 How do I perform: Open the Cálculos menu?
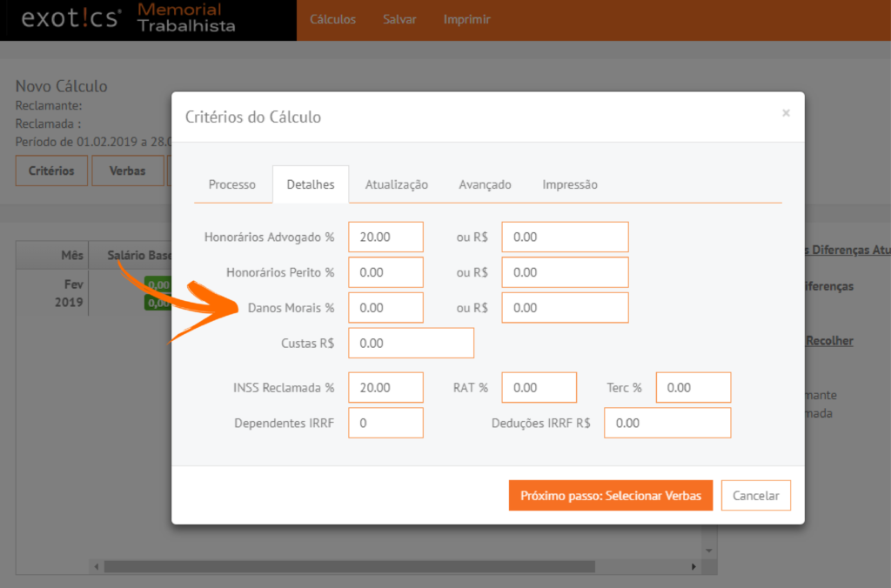(x=332, y=19)
